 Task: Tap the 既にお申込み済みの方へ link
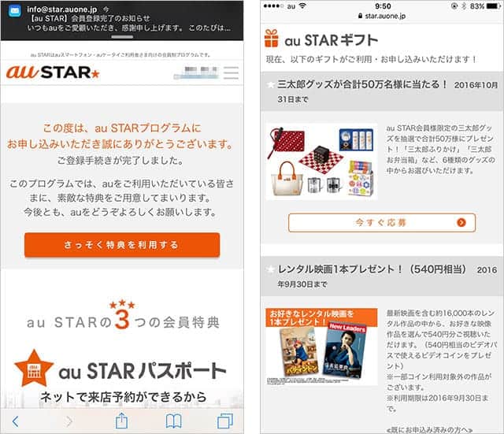tap(429, 430)
